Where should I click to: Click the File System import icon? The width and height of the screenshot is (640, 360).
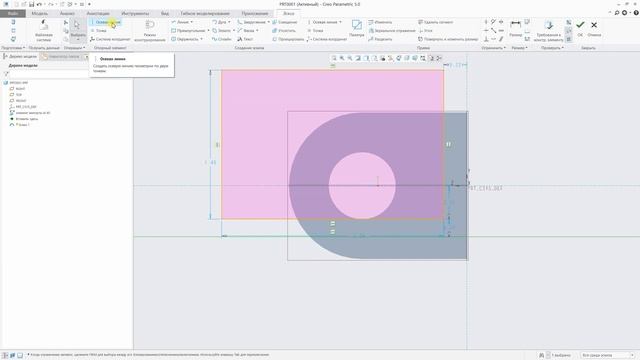(x=44, y=31)
